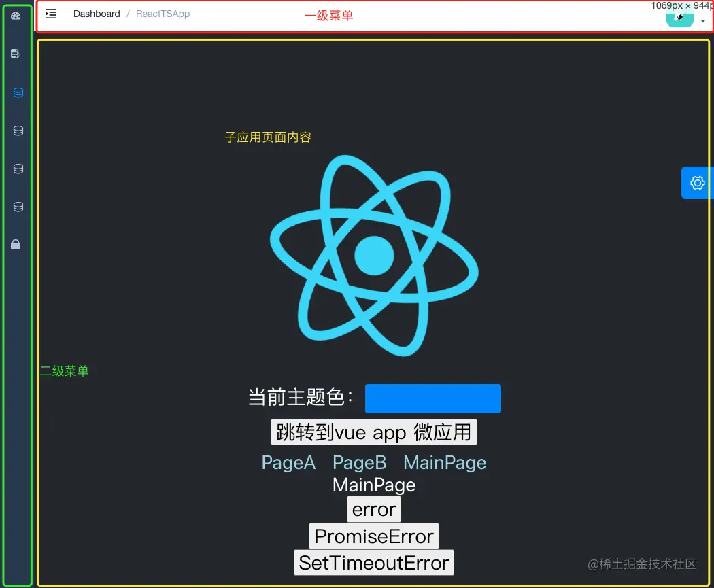The width and height of the screenshot is (714, 588).
Task: Trigger the PromiseError button
Action: pyautogui.click(x=374, y=536)
